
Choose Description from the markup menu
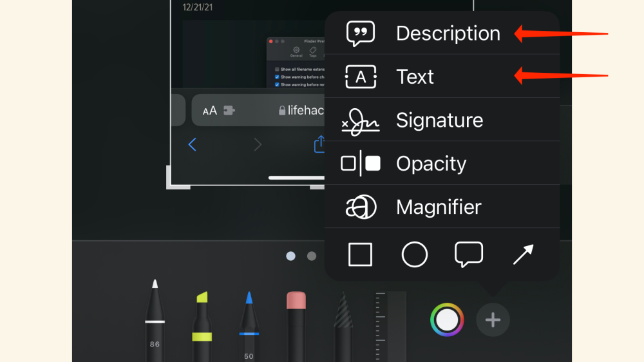(x=448, y=33)
